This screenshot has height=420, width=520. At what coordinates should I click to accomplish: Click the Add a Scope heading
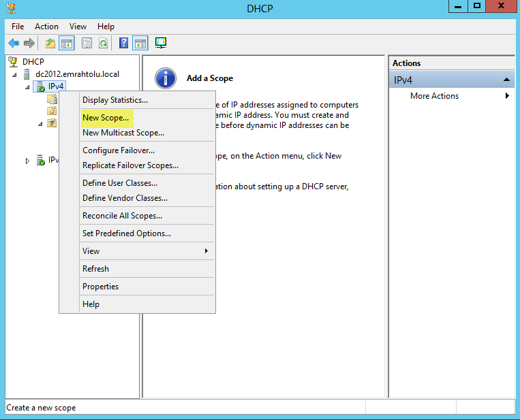pyautogui.click(x=210, y=78)
